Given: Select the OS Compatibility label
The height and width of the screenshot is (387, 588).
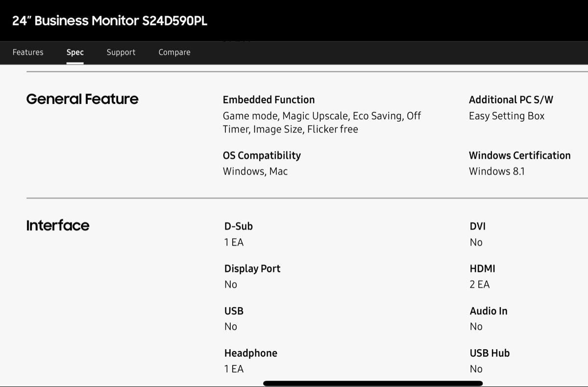Looking at the screenshot, I should click(x=262, y=155).
